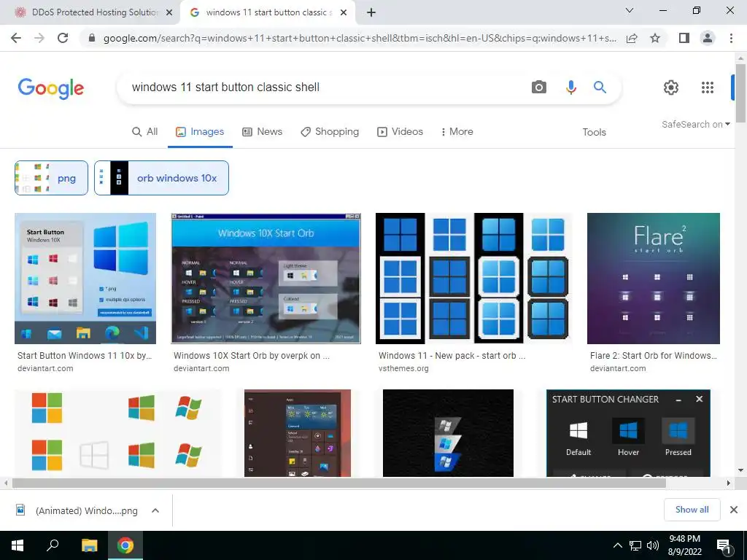Open Flare 2 start orb image
The image size is (747, 560).
(654, 279)
